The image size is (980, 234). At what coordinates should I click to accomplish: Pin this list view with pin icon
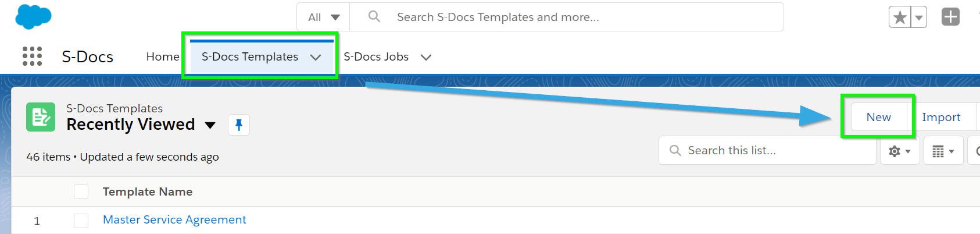click(239, 125)
